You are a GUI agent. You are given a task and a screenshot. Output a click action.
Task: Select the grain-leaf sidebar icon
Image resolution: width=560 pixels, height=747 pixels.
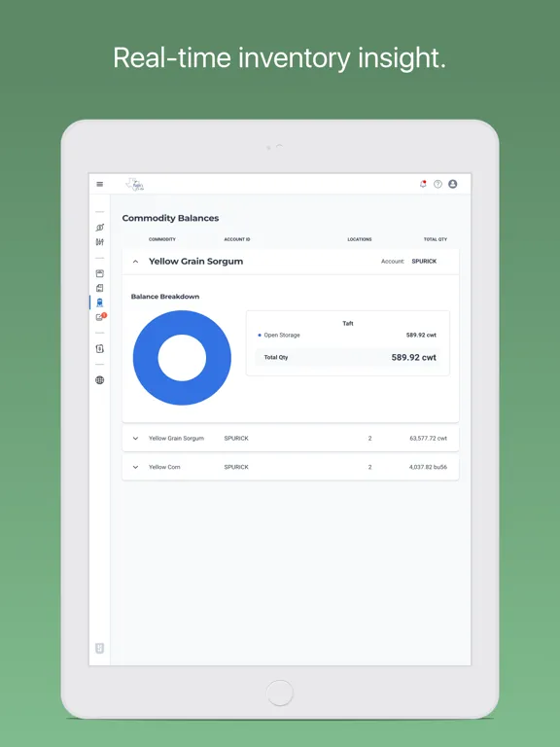point(99,228)
